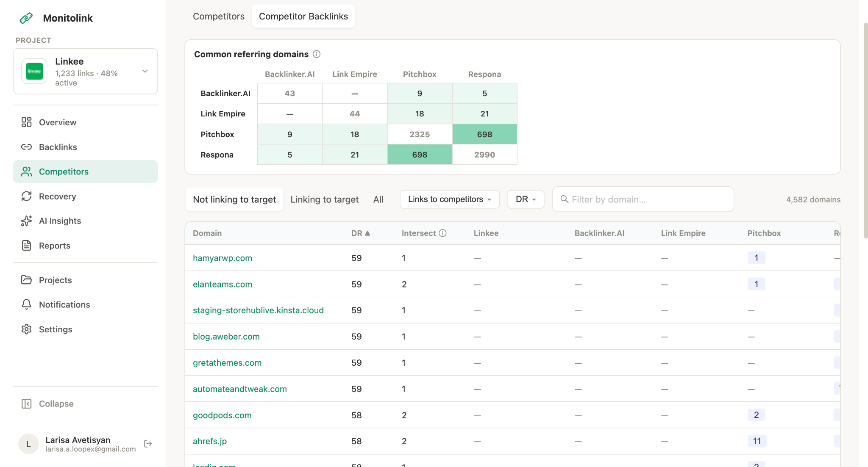This screenshot has width=868, height=467.
Task: Sort the table by Domain column header
Action: click(x=207, y=233)
